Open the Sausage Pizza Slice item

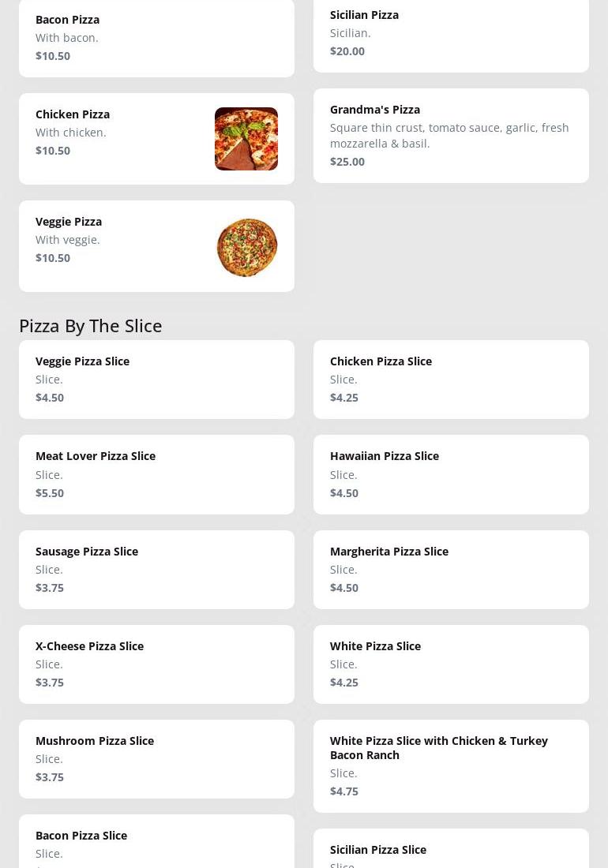click(156, 569)
